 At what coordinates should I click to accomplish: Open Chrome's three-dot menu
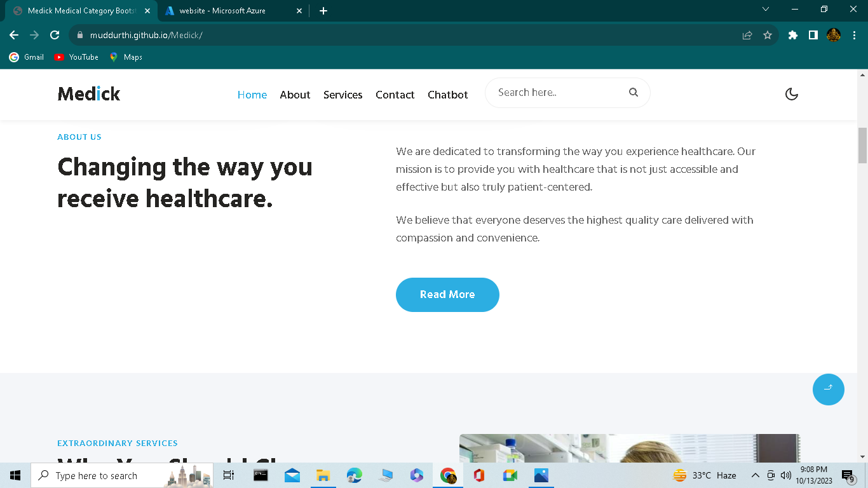tap(854, 35)
